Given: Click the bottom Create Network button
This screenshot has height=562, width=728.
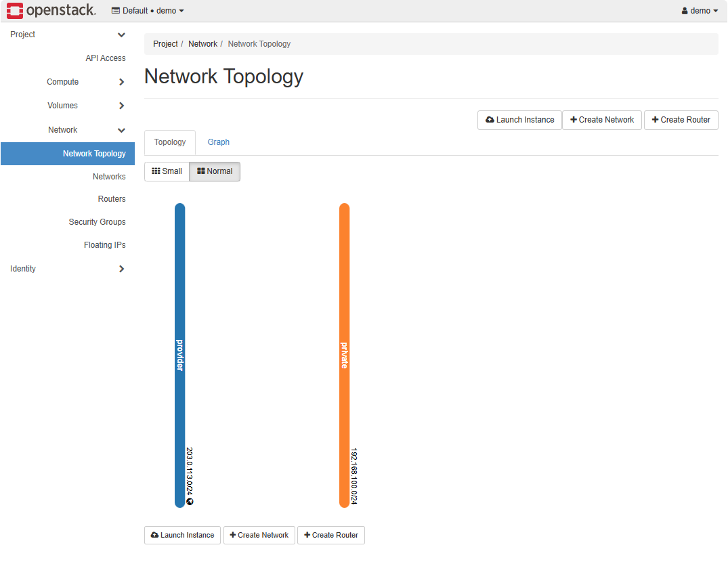Looking at the screenshot, I should tap(259, 535).
